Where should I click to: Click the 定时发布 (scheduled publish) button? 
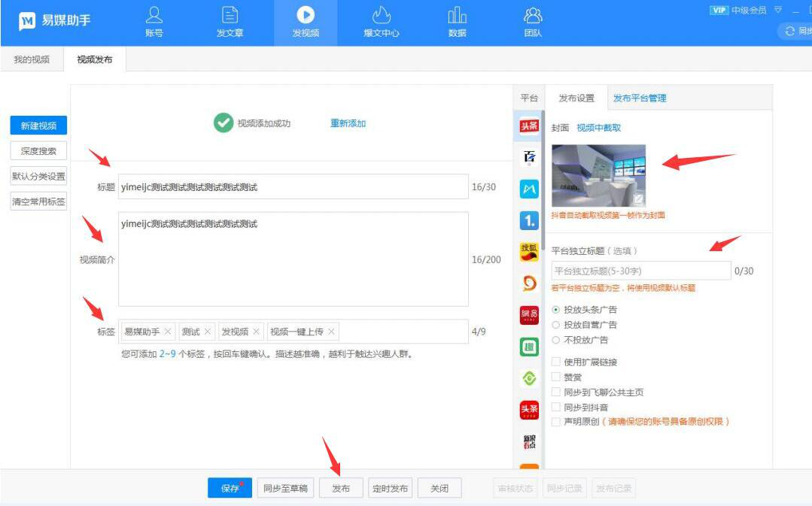(x=390, y=487)
